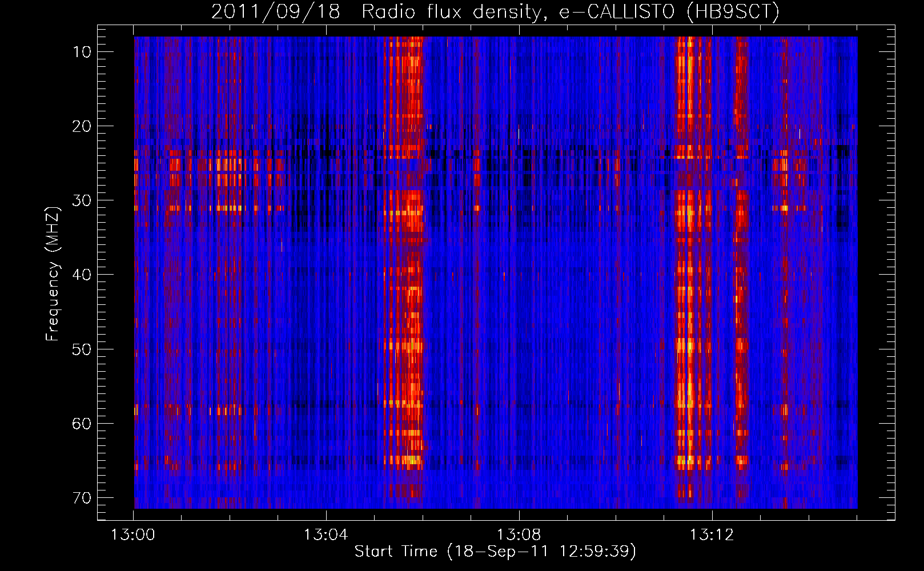Click the plot title 'Radio flux density, e-CALLISTO (HB9SCT)'
The width and height of the screenshot is (924, 571).
571,11
